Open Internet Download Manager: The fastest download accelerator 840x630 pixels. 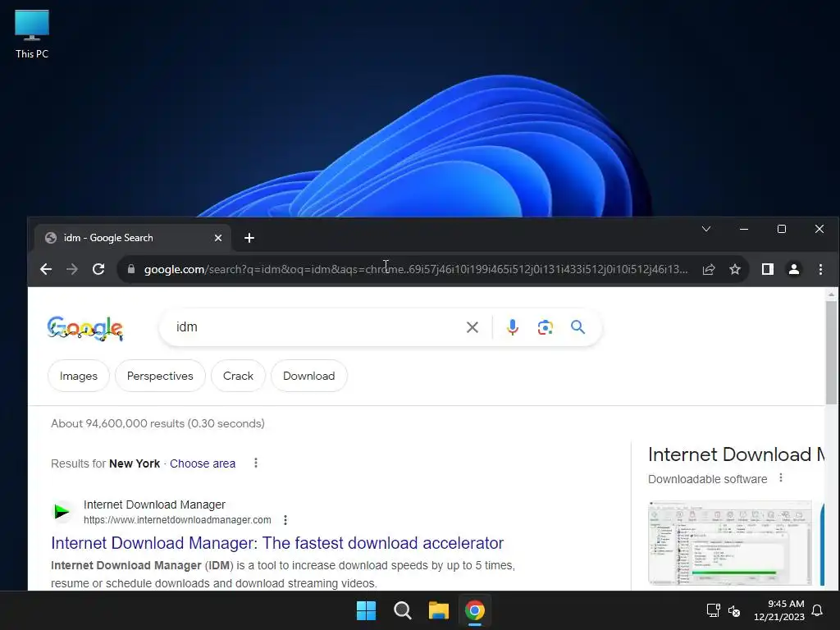277,543
